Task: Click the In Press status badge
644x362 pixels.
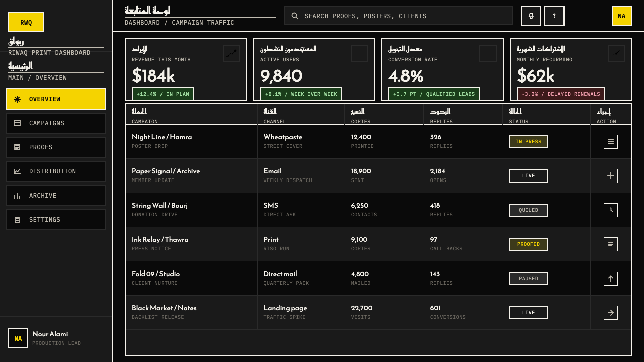Action: pos(529,142)
